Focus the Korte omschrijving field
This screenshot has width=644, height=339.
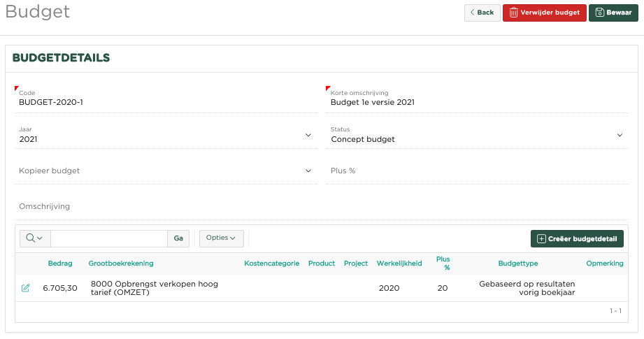(x=476, y=102)
